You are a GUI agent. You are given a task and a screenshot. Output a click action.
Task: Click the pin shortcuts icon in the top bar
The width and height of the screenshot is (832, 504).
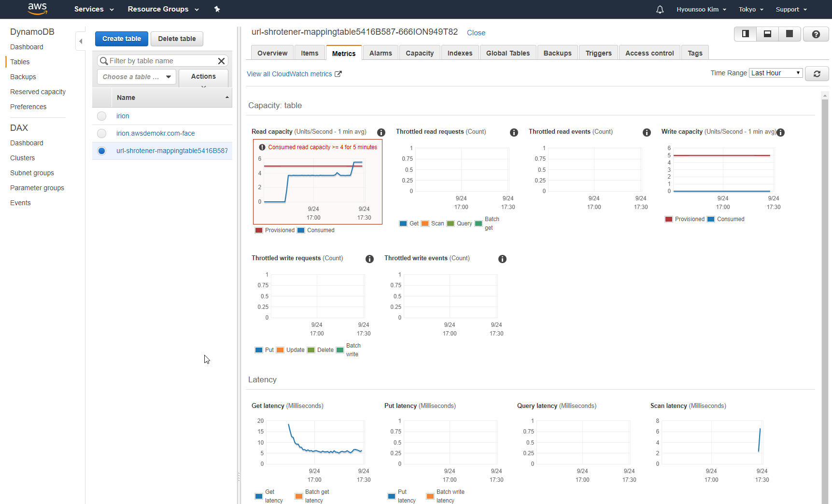tap(217, 9)
